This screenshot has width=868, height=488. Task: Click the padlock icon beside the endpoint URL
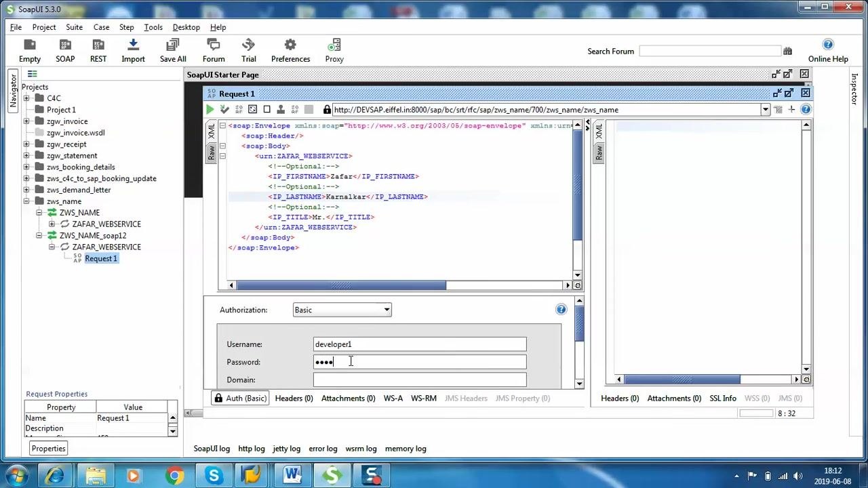327,110
